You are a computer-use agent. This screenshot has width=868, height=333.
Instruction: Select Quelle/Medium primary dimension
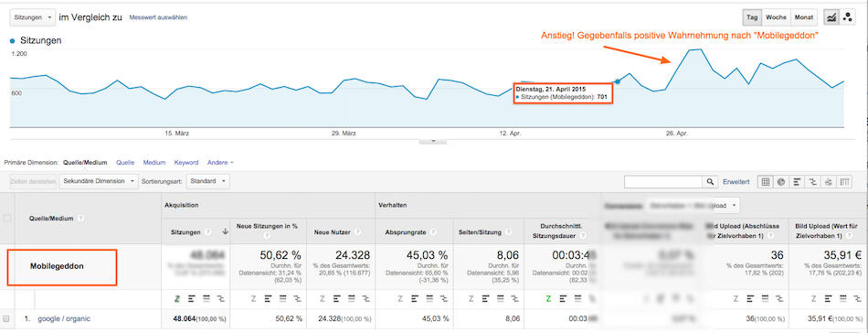[x=85, y=163]
